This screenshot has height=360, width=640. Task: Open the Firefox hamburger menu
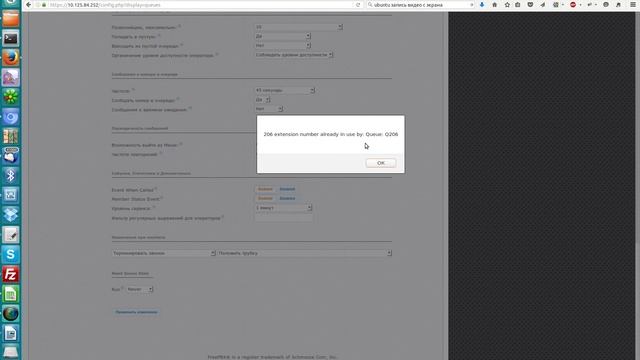pos(633,4)
